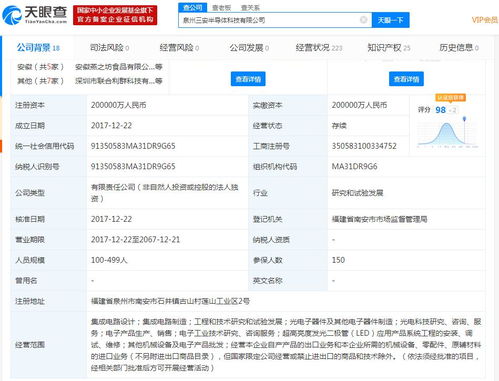499x381 pixels.
Task: Click the 其他(共7家) region label
Action: (40, 81)
